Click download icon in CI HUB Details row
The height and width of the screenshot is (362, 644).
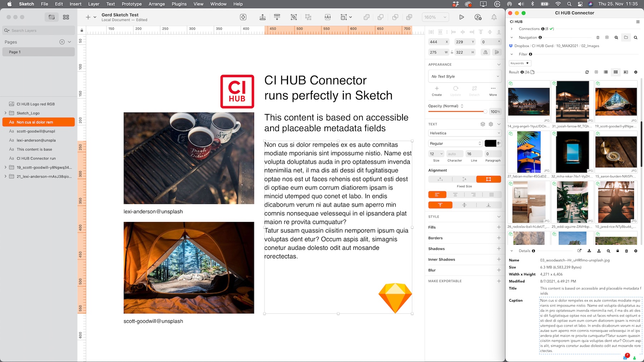589,251
